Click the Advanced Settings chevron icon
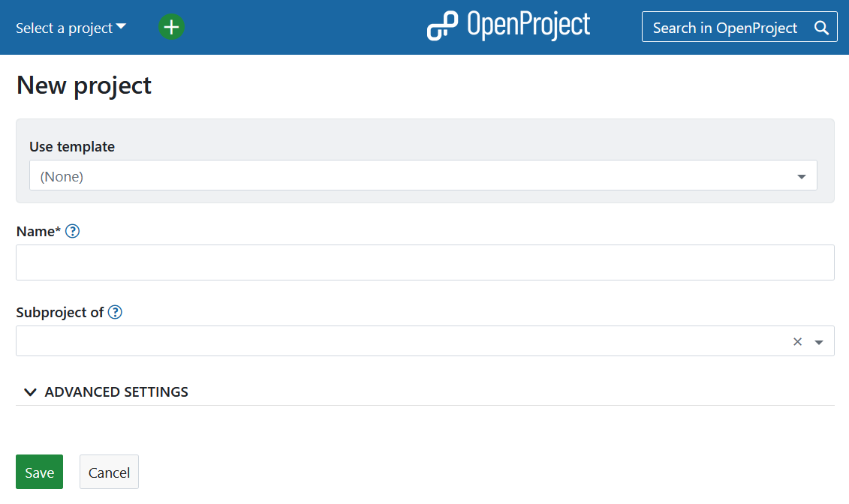849x504 pixels. [30, 392]
